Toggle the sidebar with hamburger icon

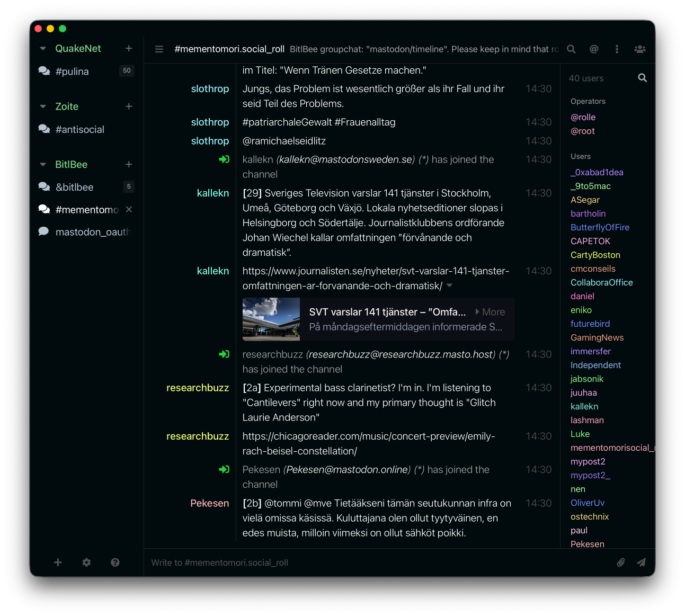(x=159, y=49)
